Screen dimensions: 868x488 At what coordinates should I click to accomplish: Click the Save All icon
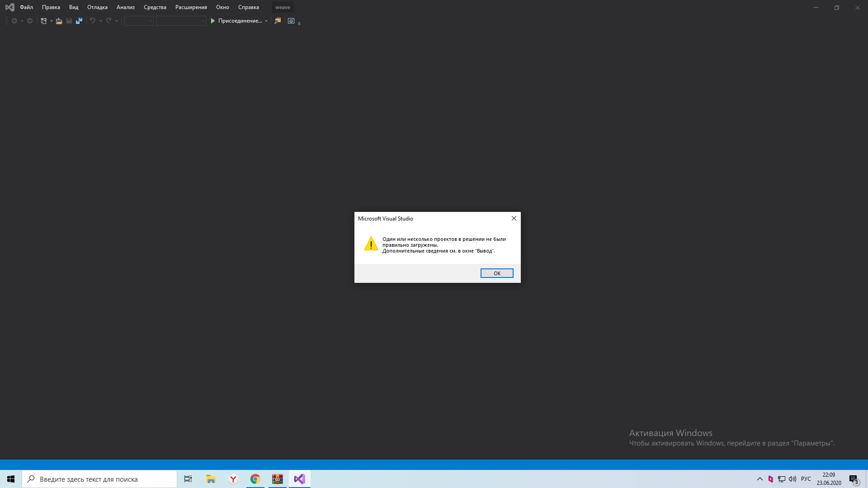pos(79,21)
